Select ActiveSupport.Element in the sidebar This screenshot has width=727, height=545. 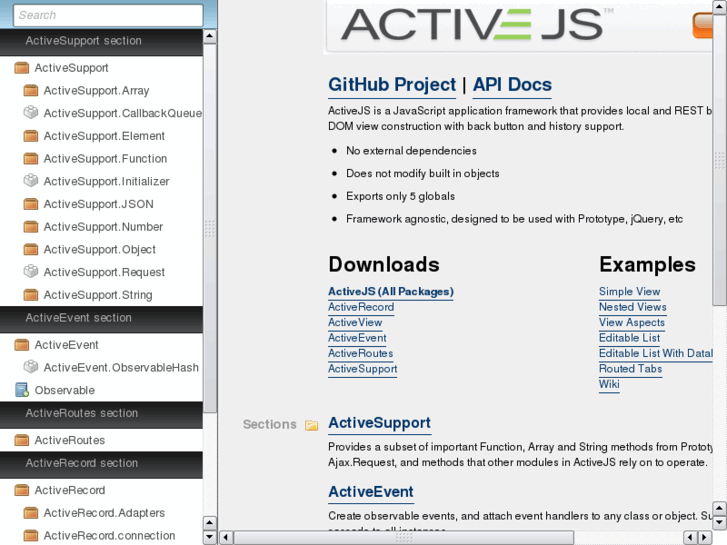(104, 136)
